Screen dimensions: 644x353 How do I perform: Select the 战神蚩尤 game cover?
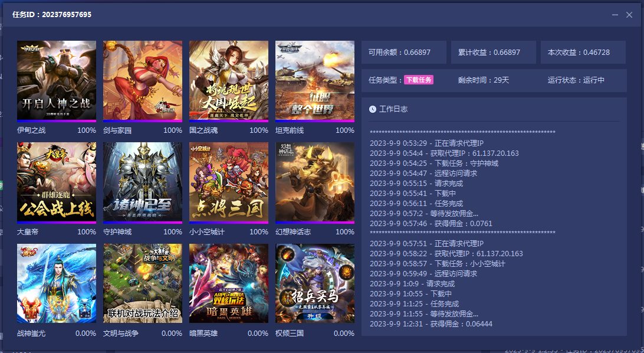57,283
